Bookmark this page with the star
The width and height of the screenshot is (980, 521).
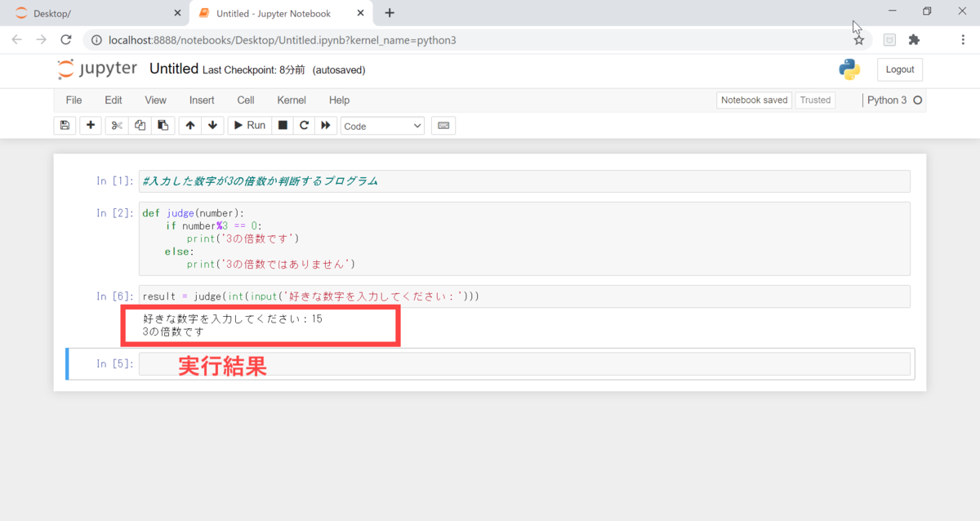[858, 39]
